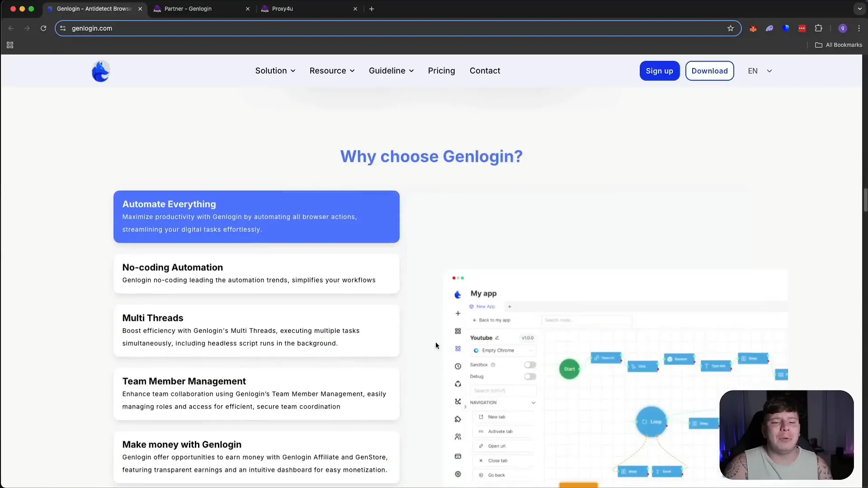The height and width of the screenshot is (488, 868).
Task: Click the Download button
Action: (x=709, y=71)
